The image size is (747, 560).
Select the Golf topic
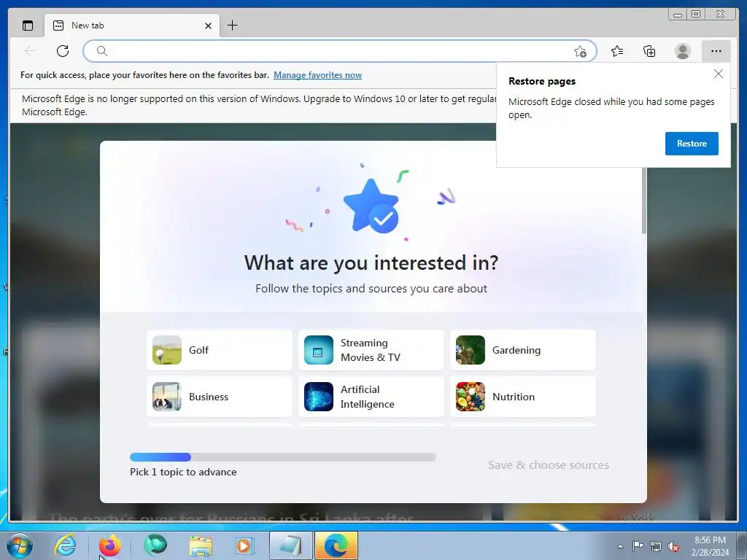(220, 350)
